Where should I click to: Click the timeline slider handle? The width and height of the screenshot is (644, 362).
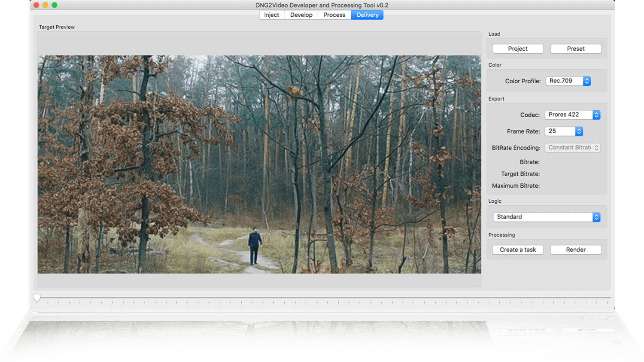pyautogui.click(x=37, y=298)
